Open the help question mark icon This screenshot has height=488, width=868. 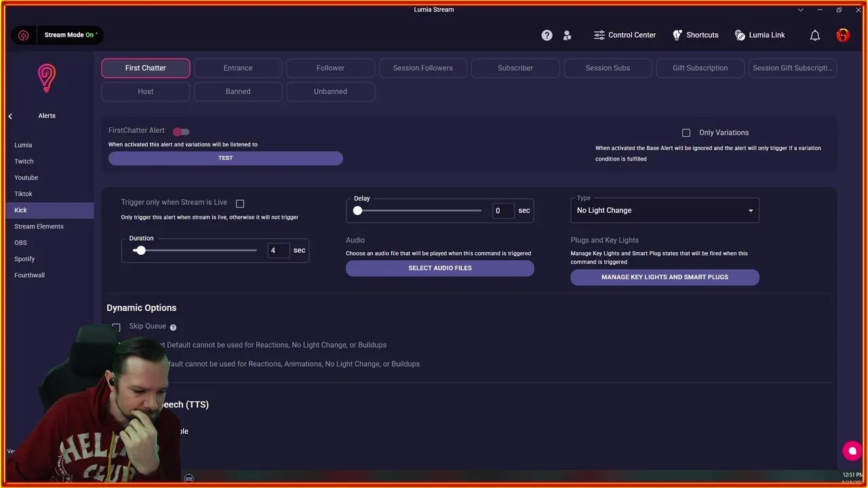pos(547,35)
